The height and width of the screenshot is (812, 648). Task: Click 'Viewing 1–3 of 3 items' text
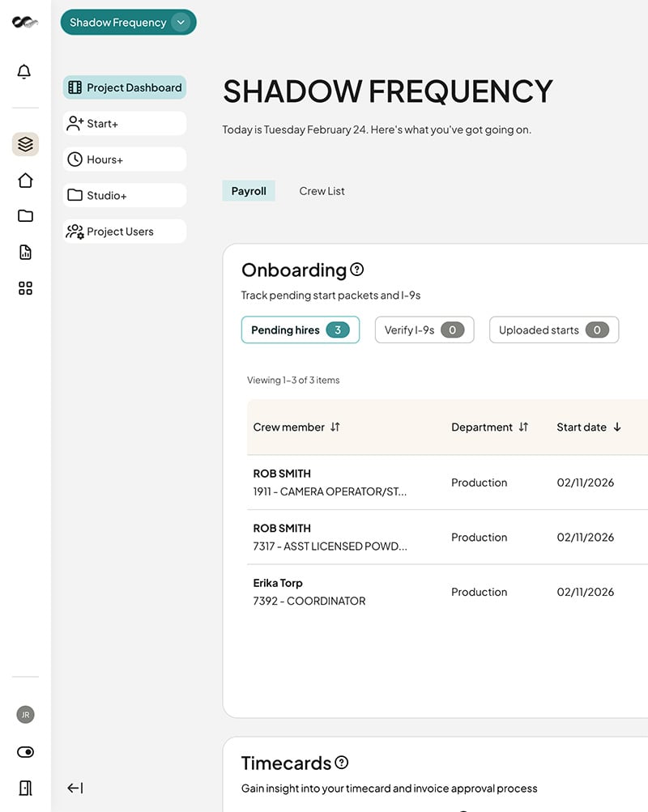pos(293,380)
